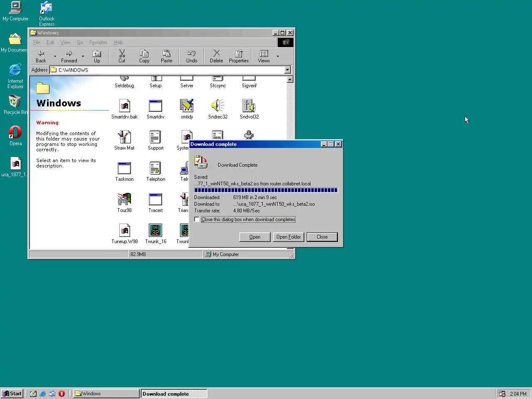This screenshot has height=399, width=532.
Task: Click the Copy toolbar button
Action: 144,56
